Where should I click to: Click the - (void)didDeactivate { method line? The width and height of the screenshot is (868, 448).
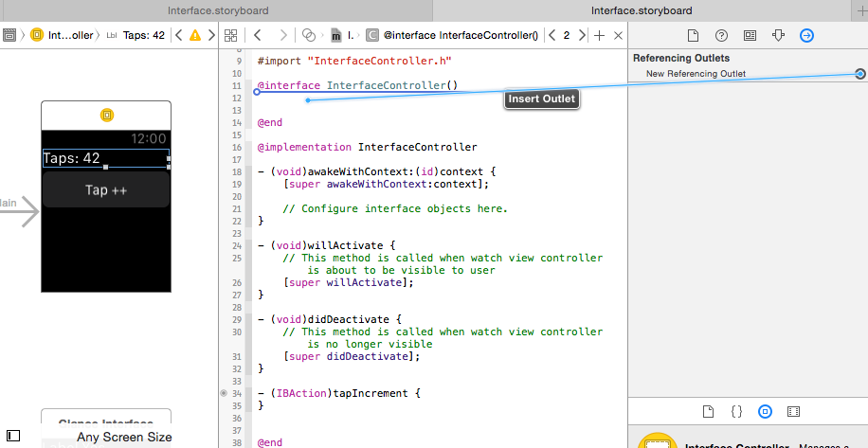330,320
